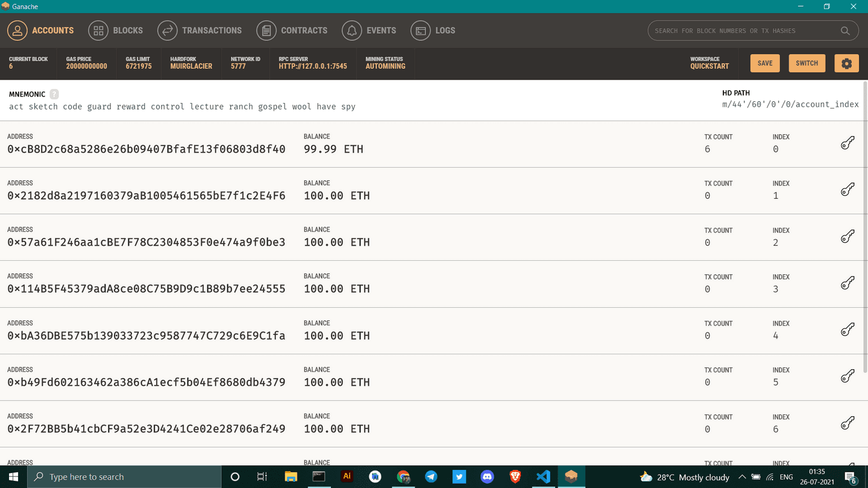Select address 0x2182d8a2197160379aB1005461565bE7f1c2E4F6
Viewport: 868px width, 488px height.
click(x=146, y=195)
